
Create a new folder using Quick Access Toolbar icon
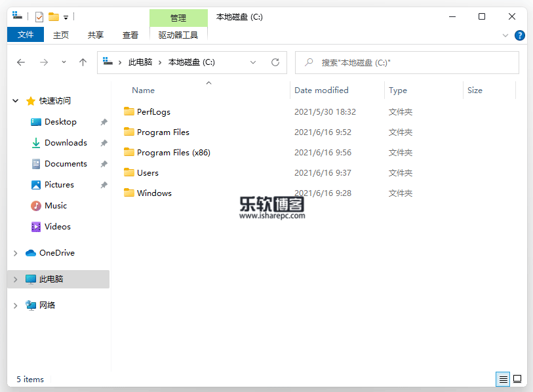point(54,16)
